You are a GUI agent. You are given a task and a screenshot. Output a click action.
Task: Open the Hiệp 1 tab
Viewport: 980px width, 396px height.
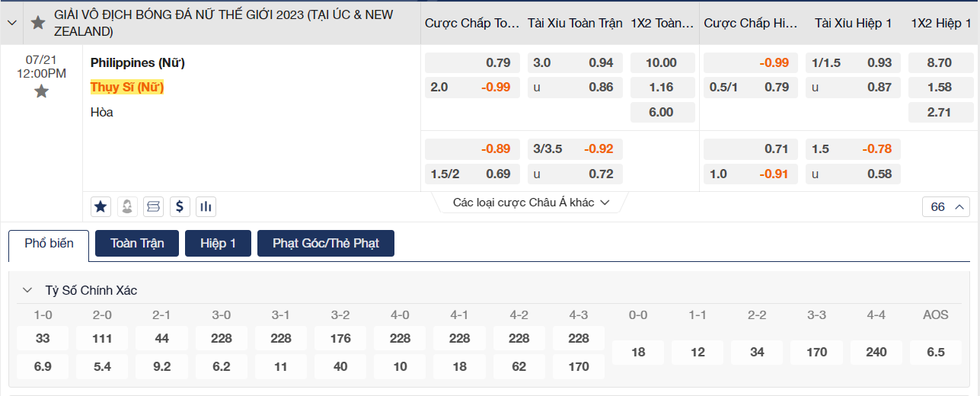pyautogui.click(x=218, y=244)
